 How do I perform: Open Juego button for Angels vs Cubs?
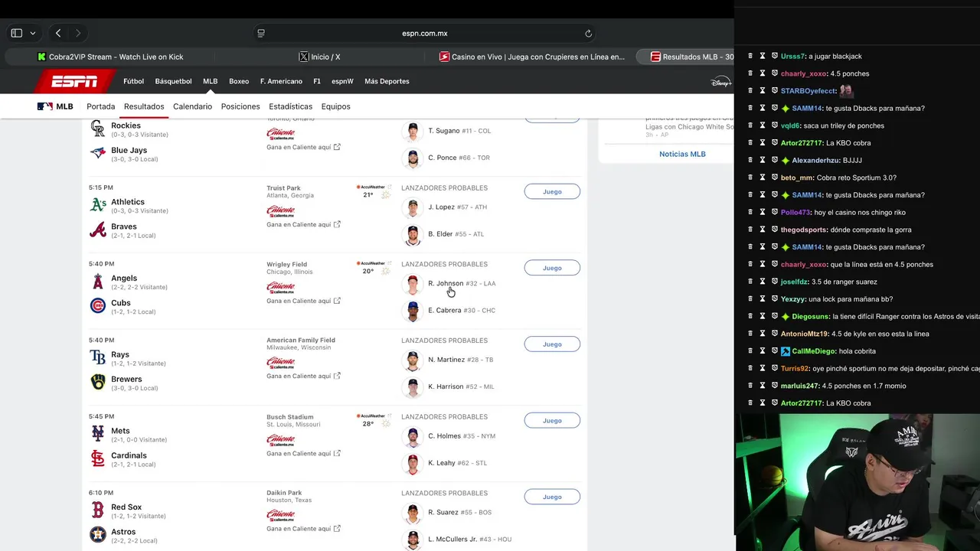(x=552, y=268)
